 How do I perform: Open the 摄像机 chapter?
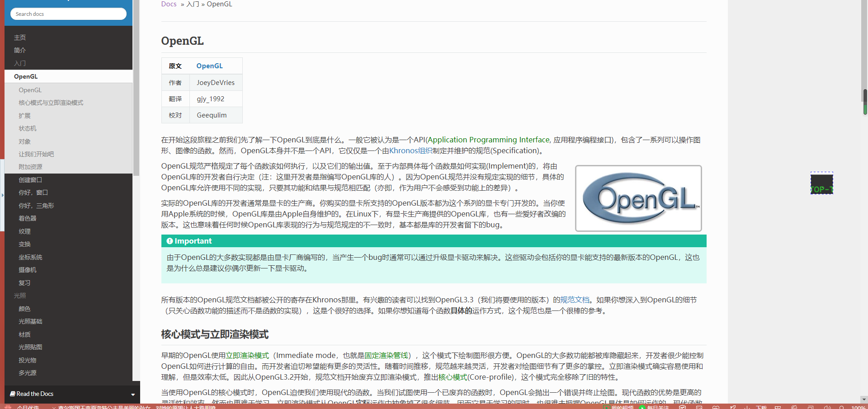click(x=27, y=270)
